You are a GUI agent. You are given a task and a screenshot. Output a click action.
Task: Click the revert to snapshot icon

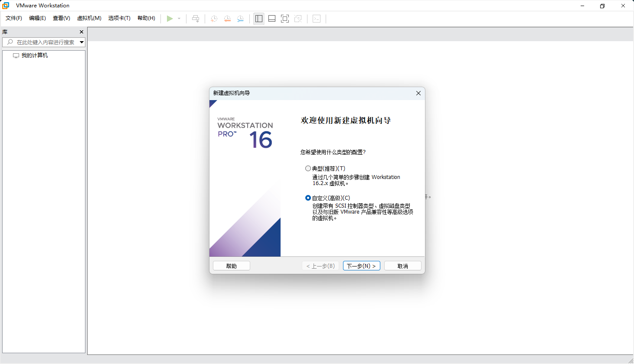pyautogui.click(x=227, y=19)
